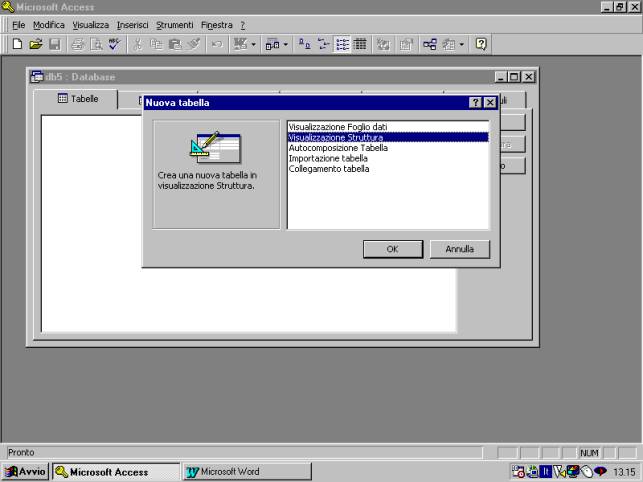This screenshot has height=482, width=643.
Task: Open the File menu
Action: pyautogui.click(x=18, y=25)
